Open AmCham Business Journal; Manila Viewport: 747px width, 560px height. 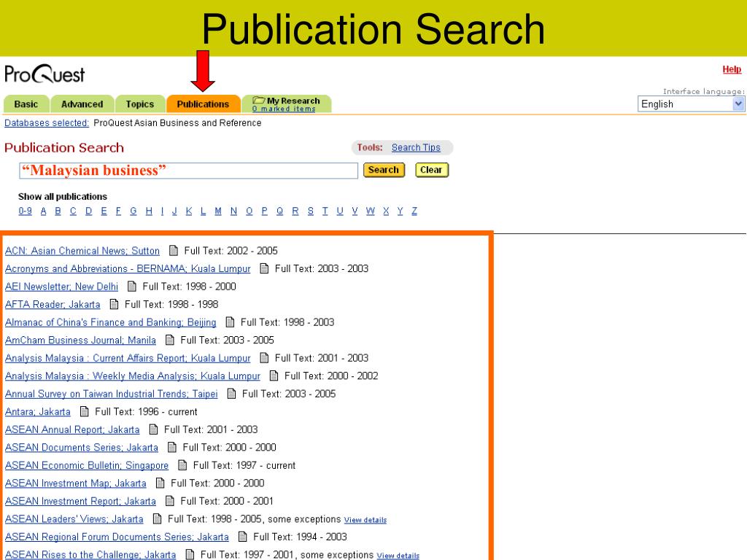pyautogui.click(x=80, y=341)
